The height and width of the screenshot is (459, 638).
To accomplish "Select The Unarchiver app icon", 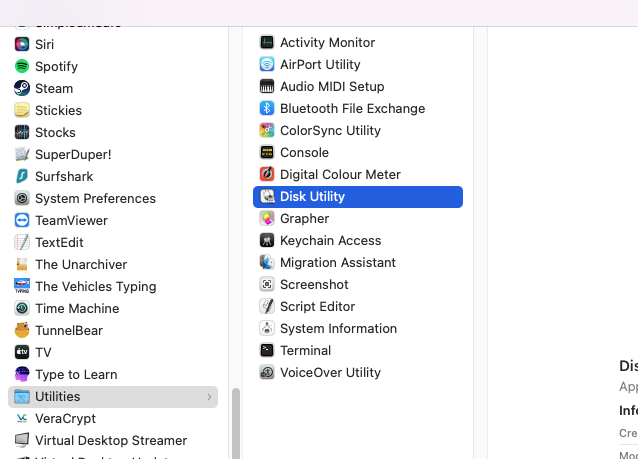I will point(22,264).
